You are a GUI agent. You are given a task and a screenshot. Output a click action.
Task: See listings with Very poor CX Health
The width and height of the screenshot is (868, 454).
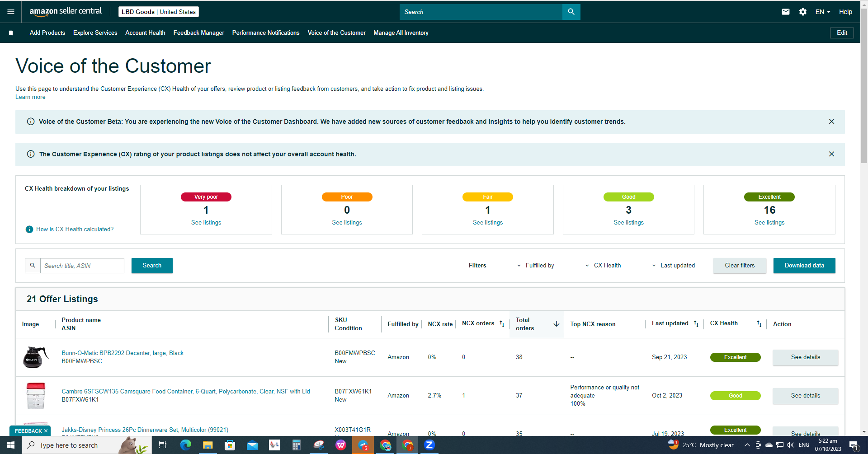(206, 223)
